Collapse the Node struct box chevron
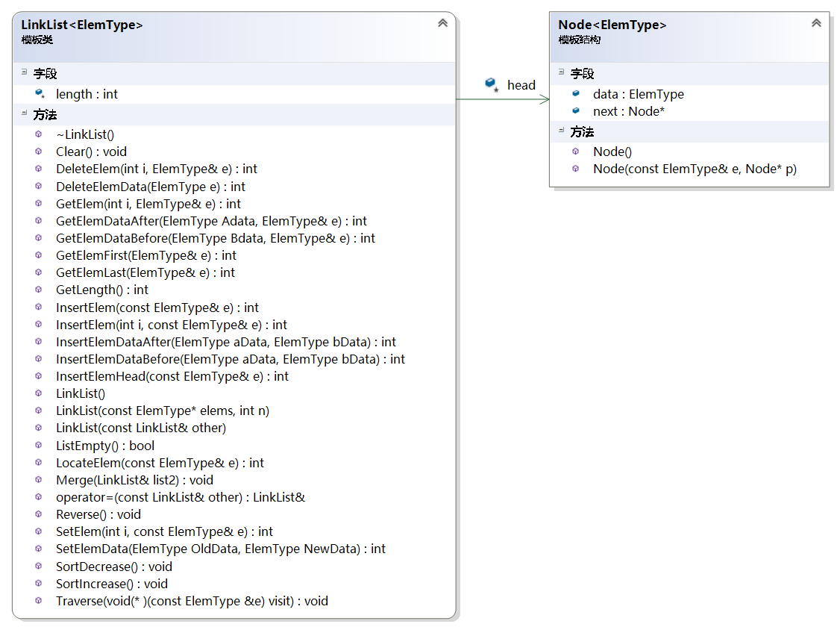840x627 pixels. coord(815,23)
